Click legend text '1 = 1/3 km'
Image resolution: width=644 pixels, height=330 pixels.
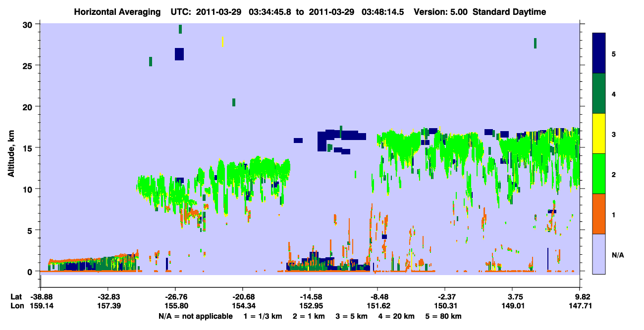pos(263,316)
